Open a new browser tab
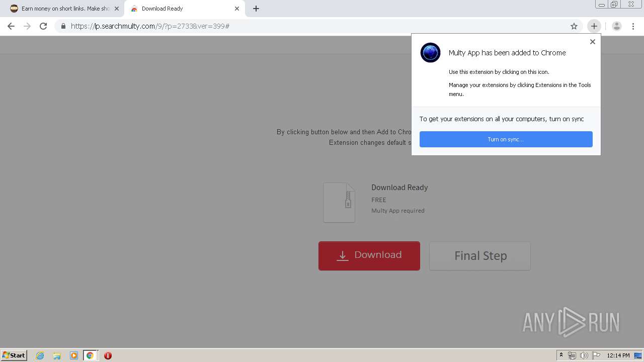The image size is (644, 362). click(256, 9)
